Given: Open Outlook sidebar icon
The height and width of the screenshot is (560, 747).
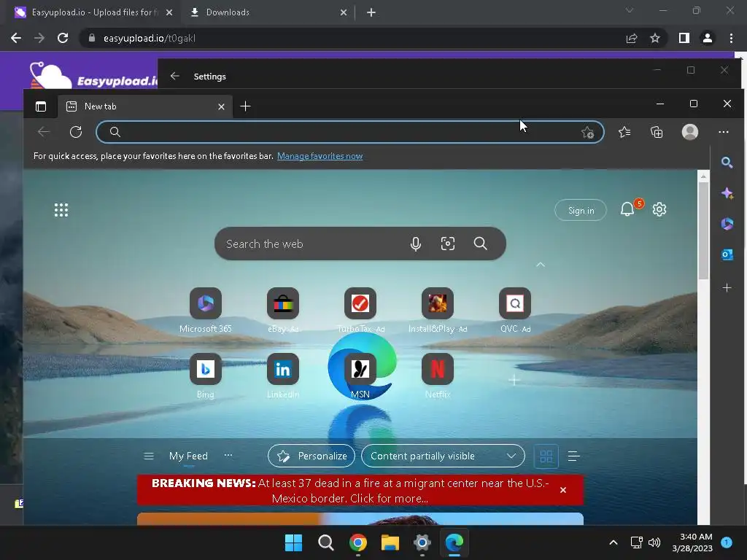Looking at the screenshot, I should (x=727, y=254).
